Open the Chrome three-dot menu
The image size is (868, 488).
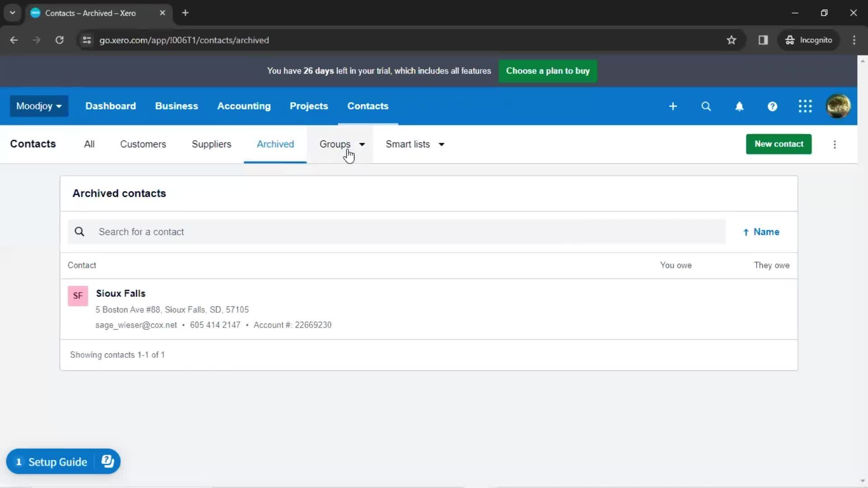[x=854, y=40]
